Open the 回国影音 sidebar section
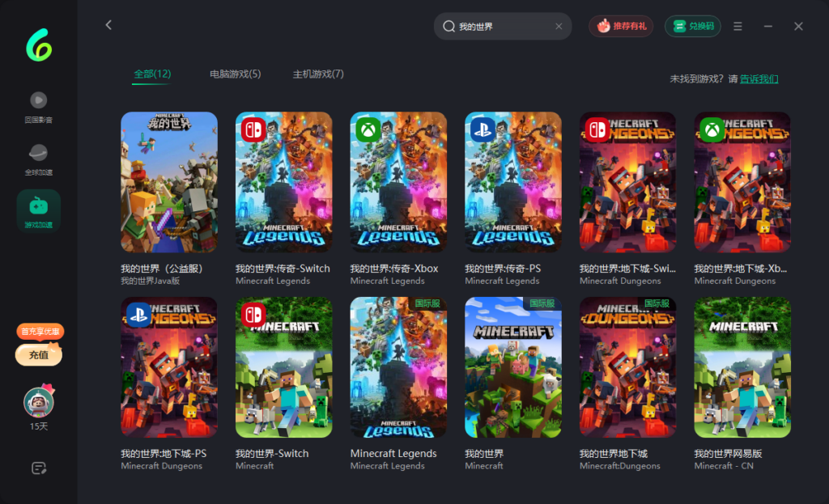Image resolution: width=829 pixels, height=504 pixels. tap(38, 108)
